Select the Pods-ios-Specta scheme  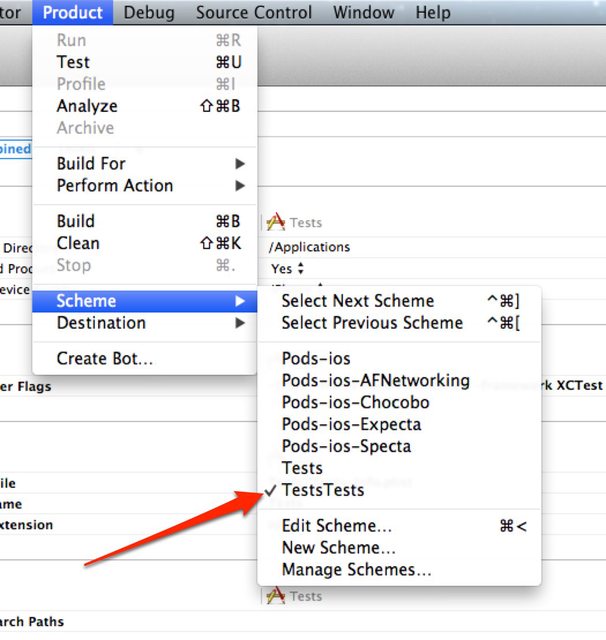(399, 446)
